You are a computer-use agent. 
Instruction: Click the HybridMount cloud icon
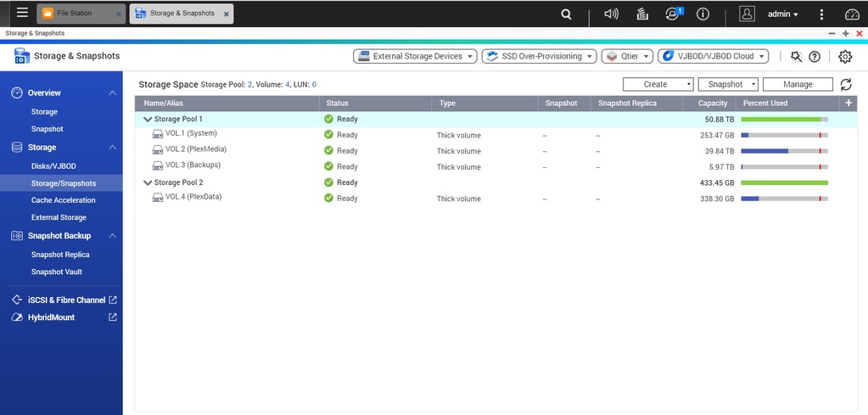click(x=17, y=317)
